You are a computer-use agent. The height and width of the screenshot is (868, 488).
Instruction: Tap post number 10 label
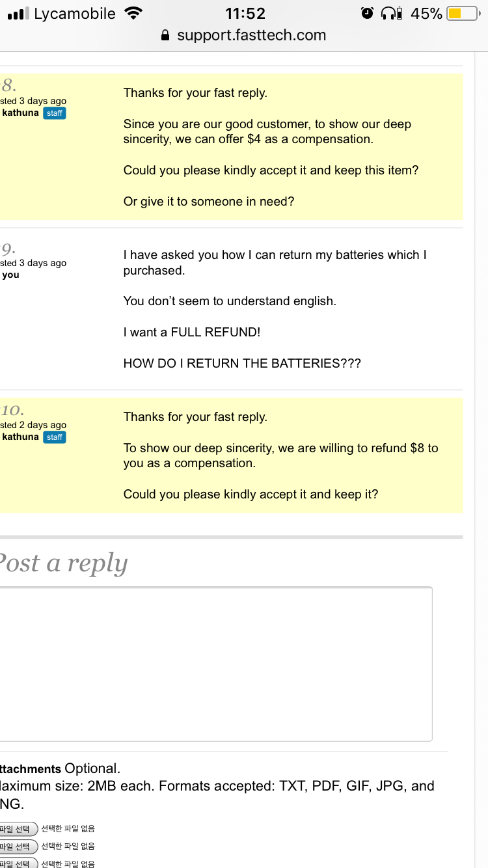12,410
